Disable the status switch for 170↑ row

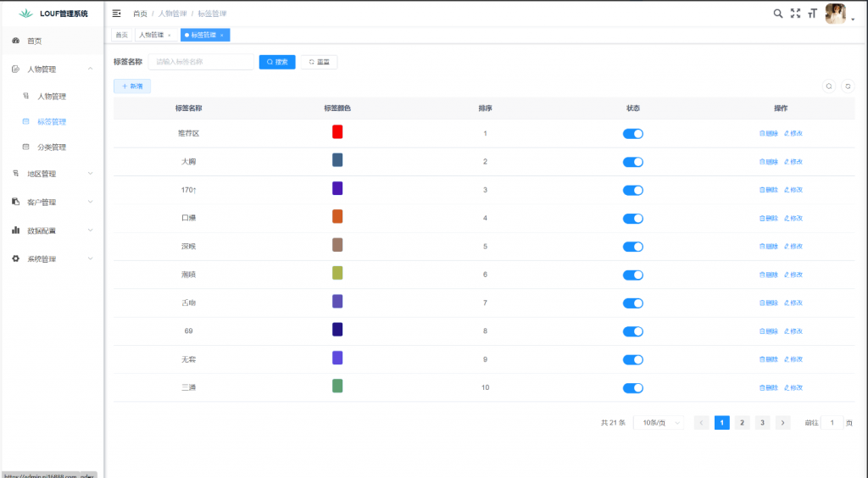632,191
